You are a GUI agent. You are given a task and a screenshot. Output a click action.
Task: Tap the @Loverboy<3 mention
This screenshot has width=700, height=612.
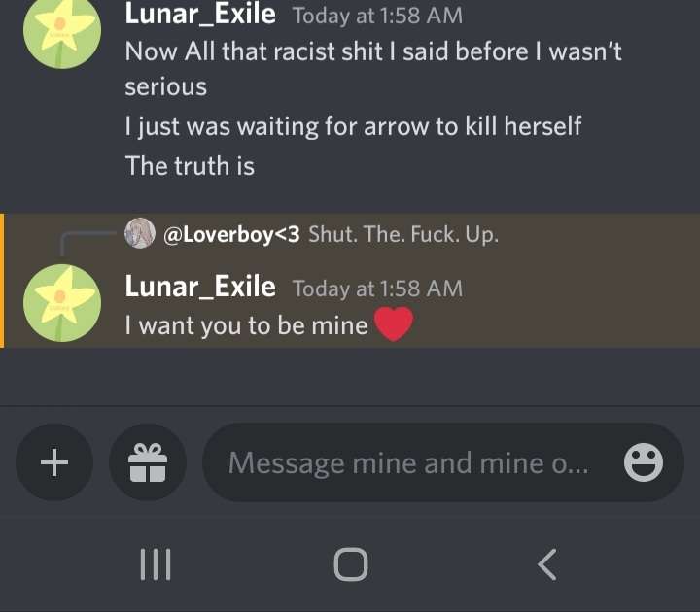point(231,234)
